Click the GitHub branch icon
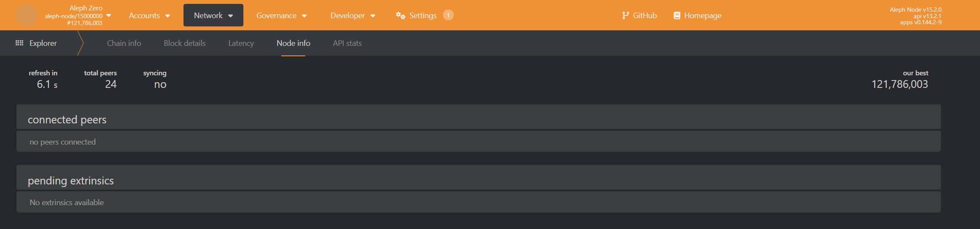 (625, 16)
